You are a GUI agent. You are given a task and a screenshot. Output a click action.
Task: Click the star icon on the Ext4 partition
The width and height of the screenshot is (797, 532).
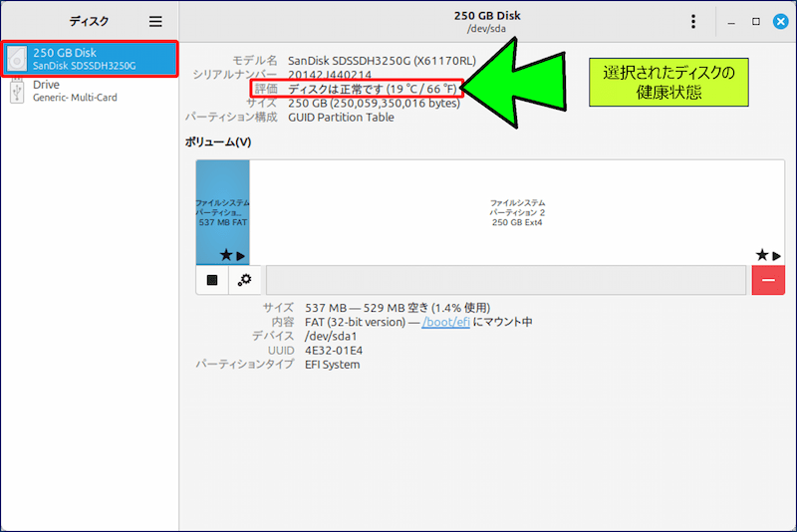[x=762, y=256]
